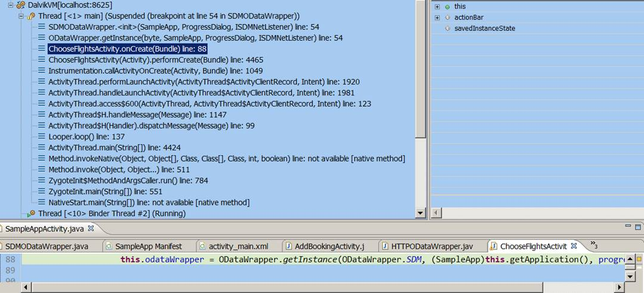
Task: Select frame Looper.loop() line: 137
Action: 86,137
